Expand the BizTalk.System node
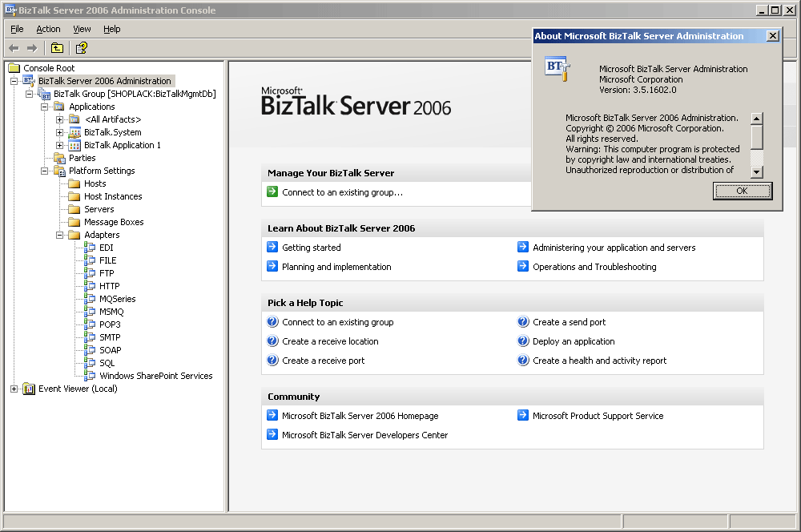801x532 pixels. point(60,132)
